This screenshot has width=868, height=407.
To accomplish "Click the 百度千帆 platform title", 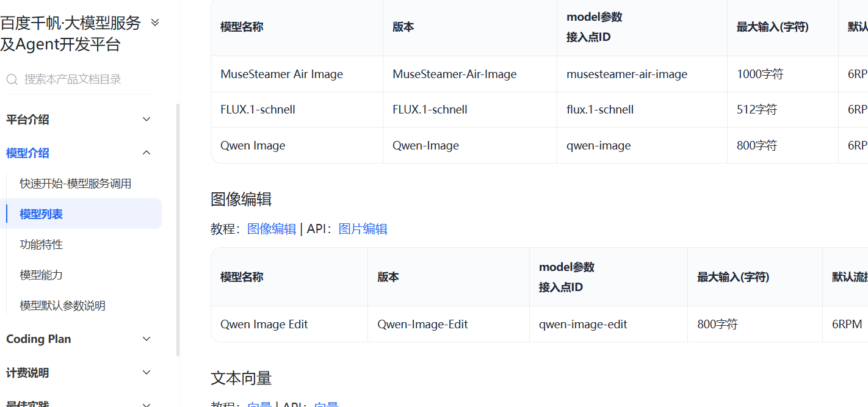I will (71, 34).
